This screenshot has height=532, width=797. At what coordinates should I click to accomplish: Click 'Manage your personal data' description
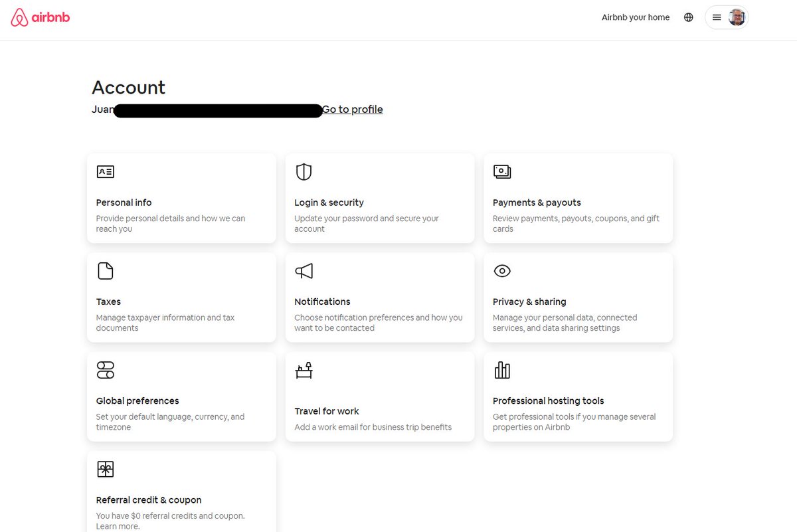tap(565, 323)
